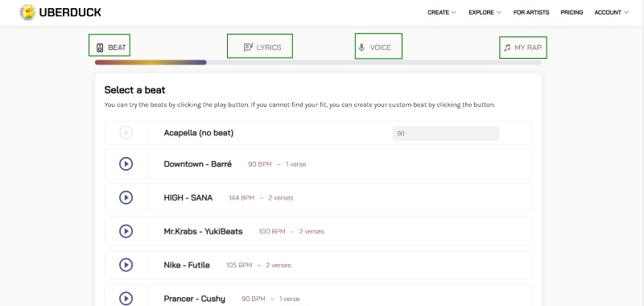
Task: Click the '105 BPM' label of Nike - Futile
Action: pos(239,265)
